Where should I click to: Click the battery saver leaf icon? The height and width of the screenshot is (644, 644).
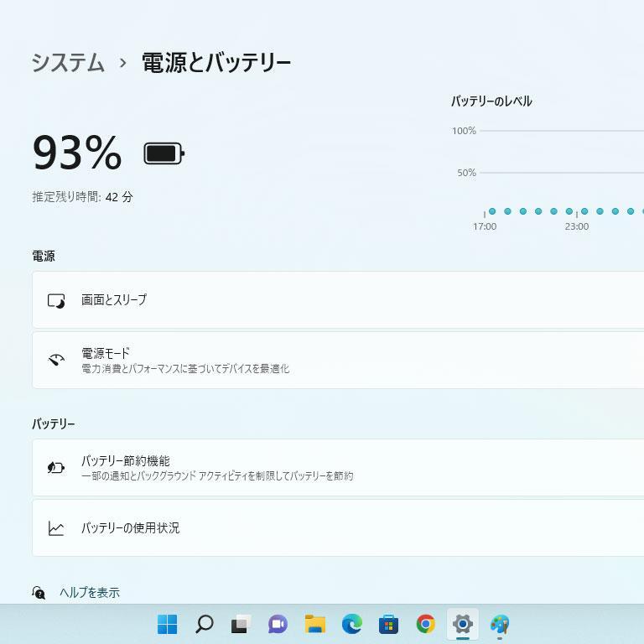pos(56,467)
